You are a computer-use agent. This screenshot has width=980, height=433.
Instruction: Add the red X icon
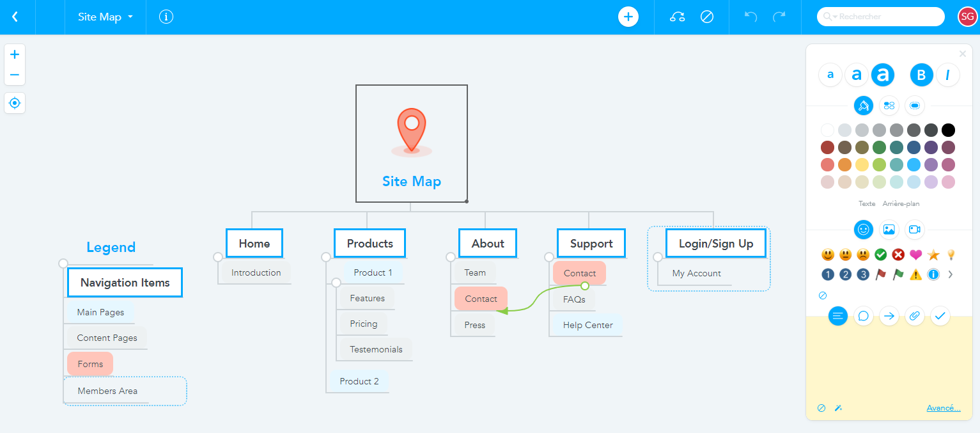[898, 255]
